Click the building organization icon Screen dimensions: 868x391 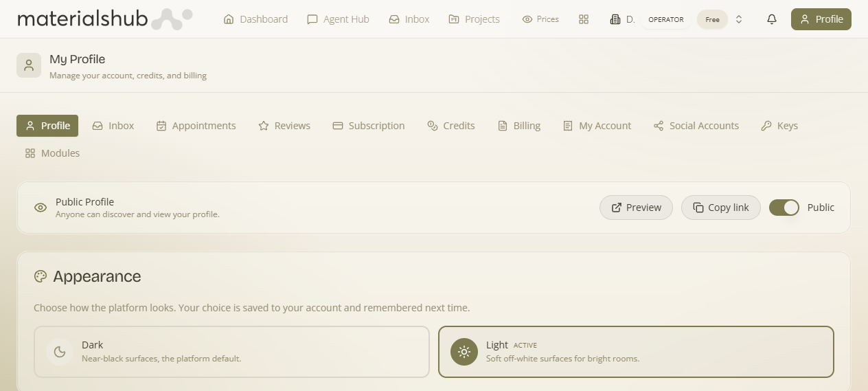(x=615, y=19)
